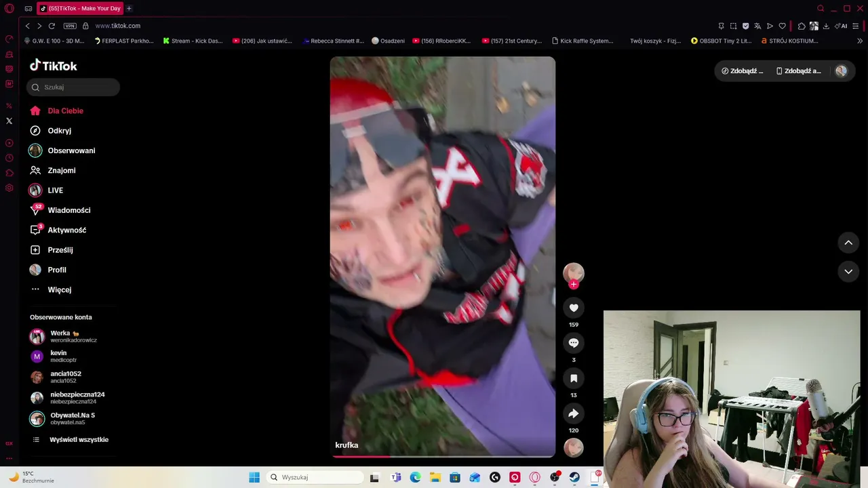
Task: Open the browser extensions cube icon
Action: [x=802, y=26]
